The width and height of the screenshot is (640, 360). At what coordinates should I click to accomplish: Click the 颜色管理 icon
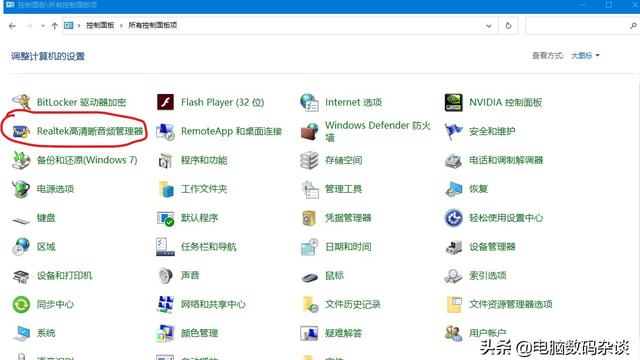tap(165, 333)
